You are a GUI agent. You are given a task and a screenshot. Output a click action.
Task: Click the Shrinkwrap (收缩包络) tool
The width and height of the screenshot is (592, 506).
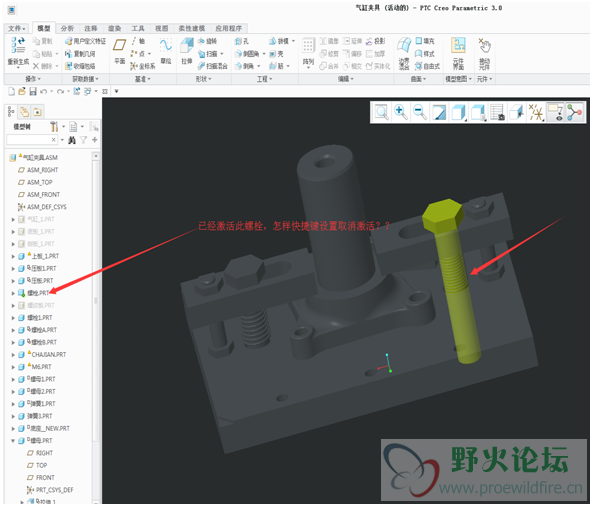(80, 66)
